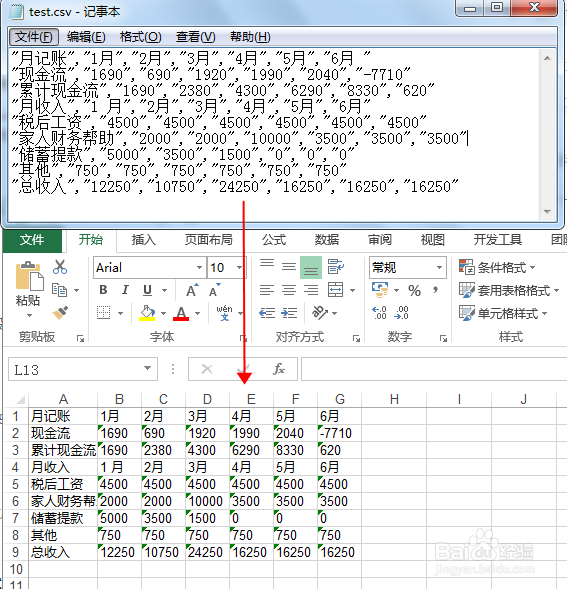
Task: Open Notepad 帮助(H) menu
Action: (250, 37)
